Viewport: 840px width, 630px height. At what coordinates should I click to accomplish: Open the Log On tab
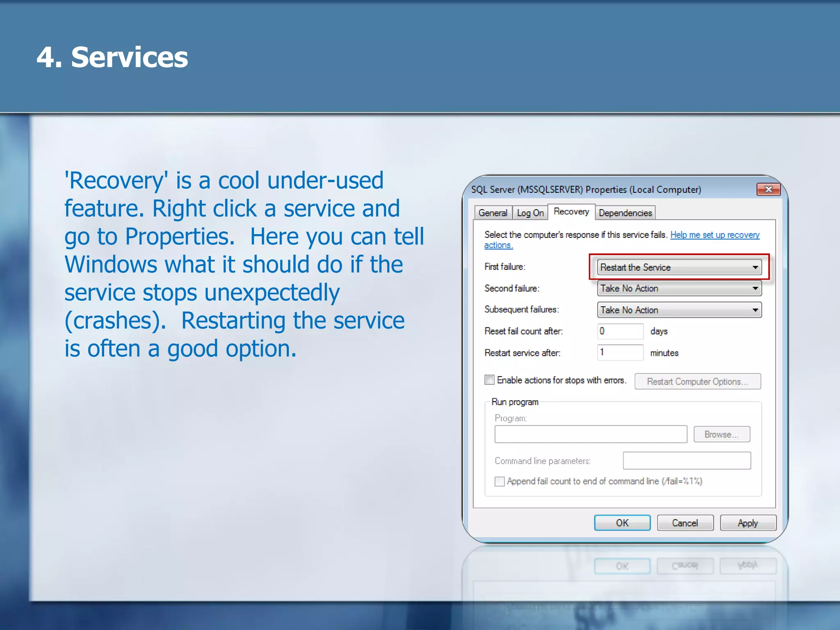530,213
